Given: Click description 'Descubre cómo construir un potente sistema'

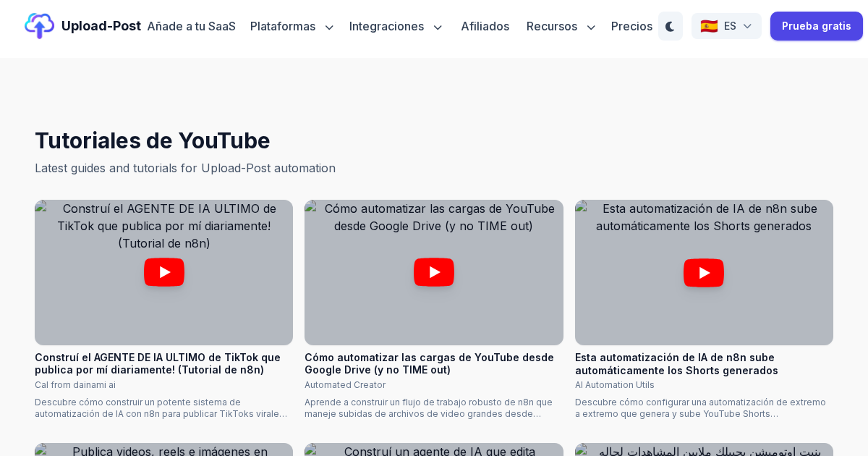Looking at the screenshot, I should pos(161,408).
